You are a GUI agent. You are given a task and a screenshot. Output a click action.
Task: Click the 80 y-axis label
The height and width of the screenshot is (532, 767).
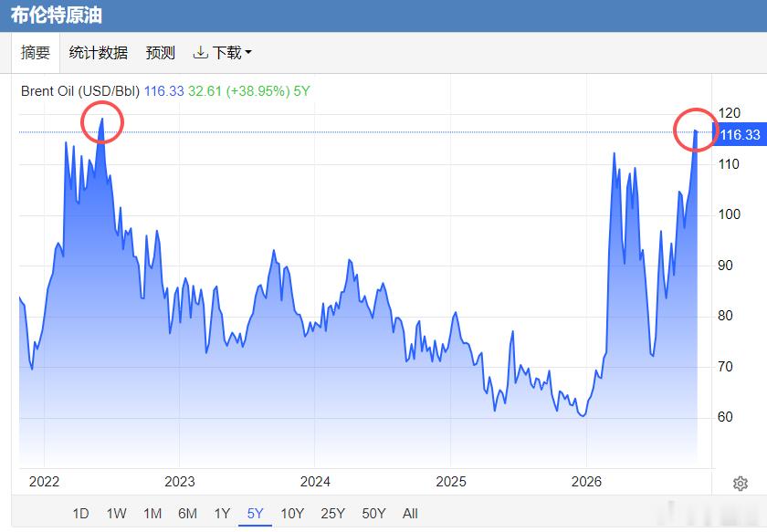(725, 316)
